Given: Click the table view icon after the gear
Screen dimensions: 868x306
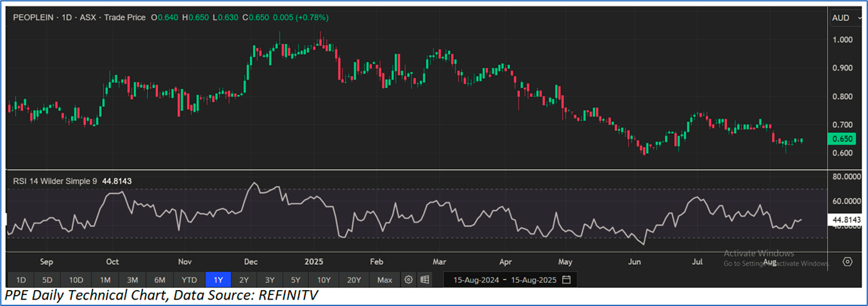Looking at the screenshot, I should coord(424,280).
